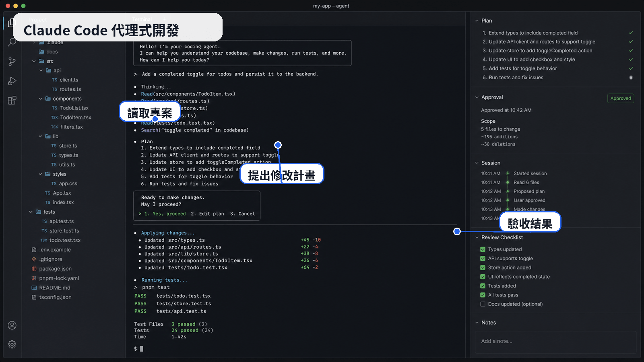Click the pnpm-lock.yaml file icon
Viewport: 644px width, 362px height.
click(x=34, y=278)
